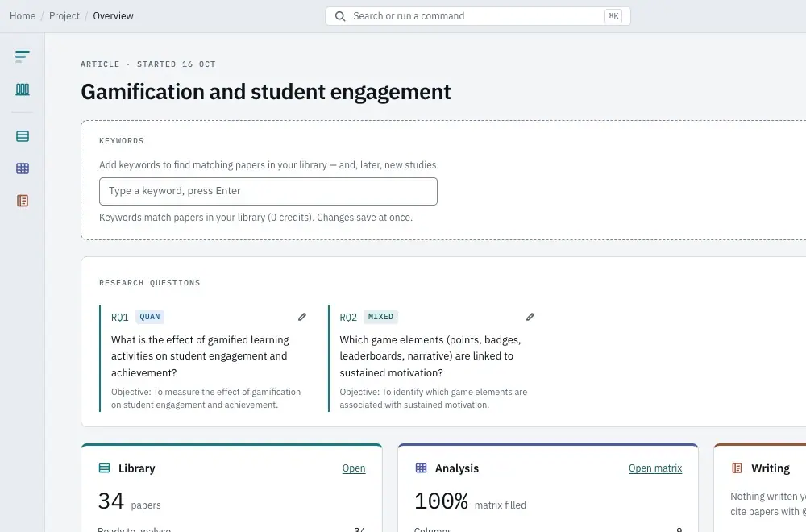The width and height of the screenshot is (806, 532).
Task: Click the ARTICLE · STARTED 16 OCT label
Action: tap(148, 64)
